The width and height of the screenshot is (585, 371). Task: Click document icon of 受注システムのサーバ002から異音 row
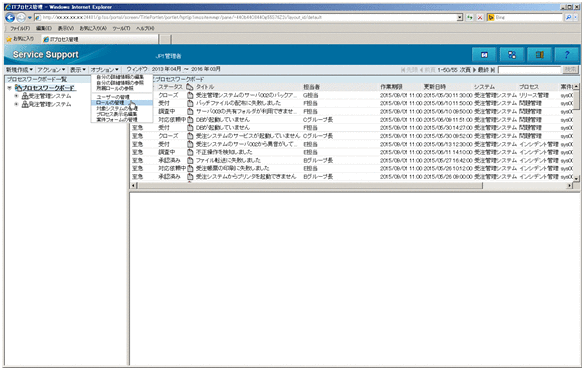pyautogui.click(x=190, y=144)
